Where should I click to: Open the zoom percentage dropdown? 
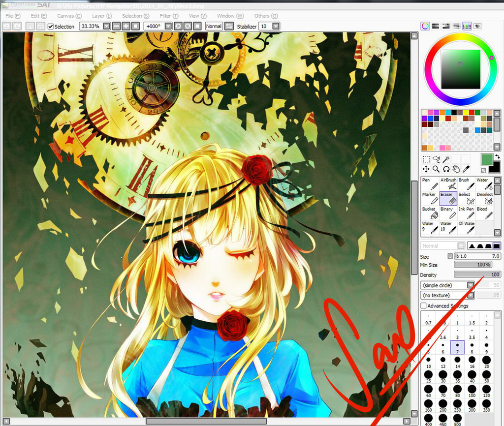click(106, 26)
